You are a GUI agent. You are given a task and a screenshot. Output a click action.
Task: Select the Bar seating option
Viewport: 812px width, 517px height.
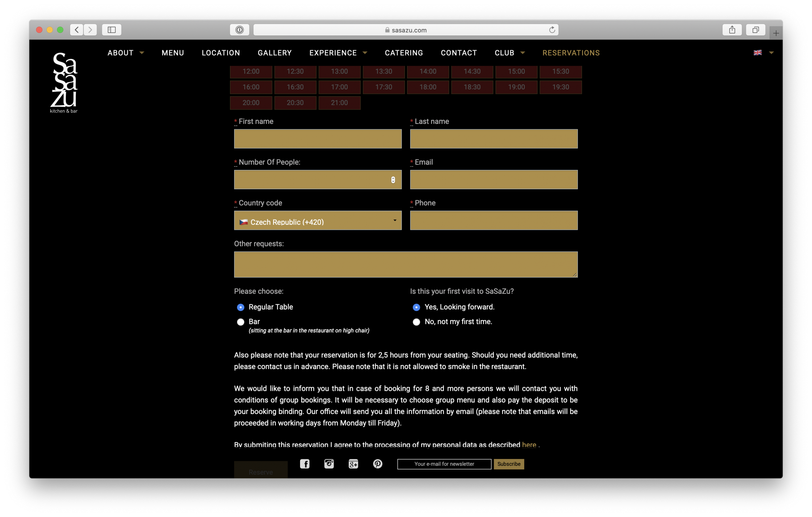point(240,322)
